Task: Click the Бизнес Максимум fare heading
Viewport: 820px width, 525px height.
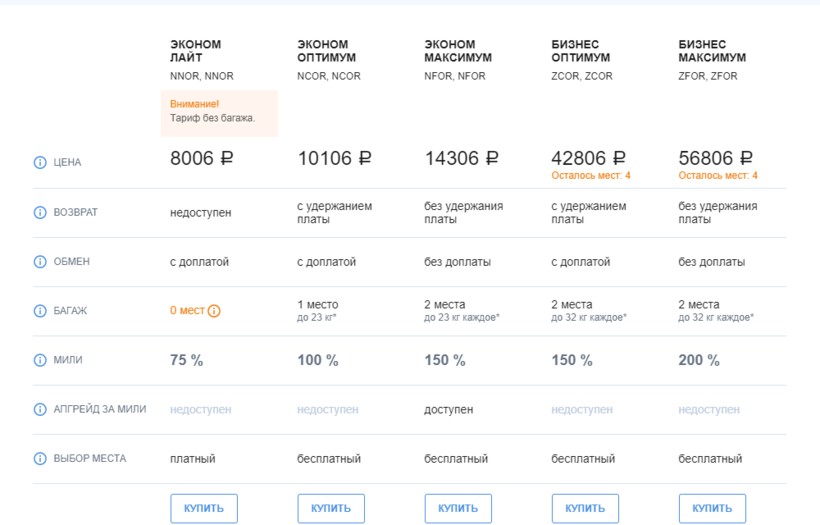Action: click(712, 51)
